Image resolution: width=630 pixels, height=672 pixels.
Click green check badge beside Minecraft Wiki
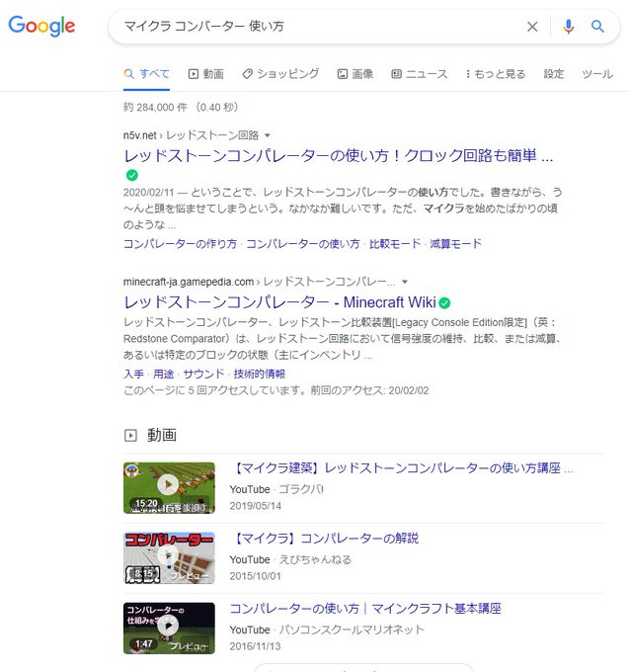tap(445, 303)
